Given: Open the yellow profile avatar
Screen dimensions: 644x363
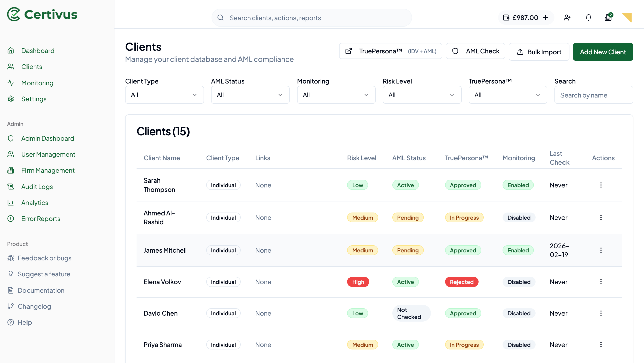Looking at the screenshot, I should tap(627, 17).
